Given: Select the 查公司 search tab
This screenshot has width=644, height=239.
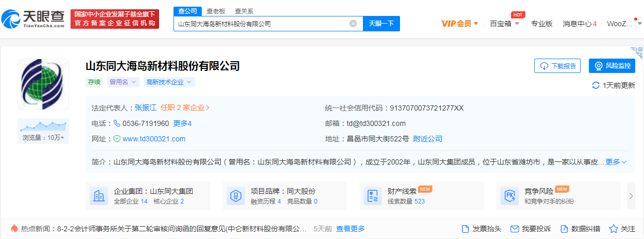Looking at the screenshot, I should click(x=187, y=11).
